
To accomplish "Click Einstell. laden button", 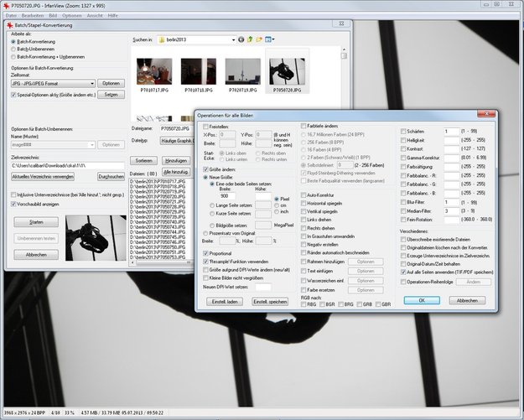I will pyautogui.click(x=225, y=302).
